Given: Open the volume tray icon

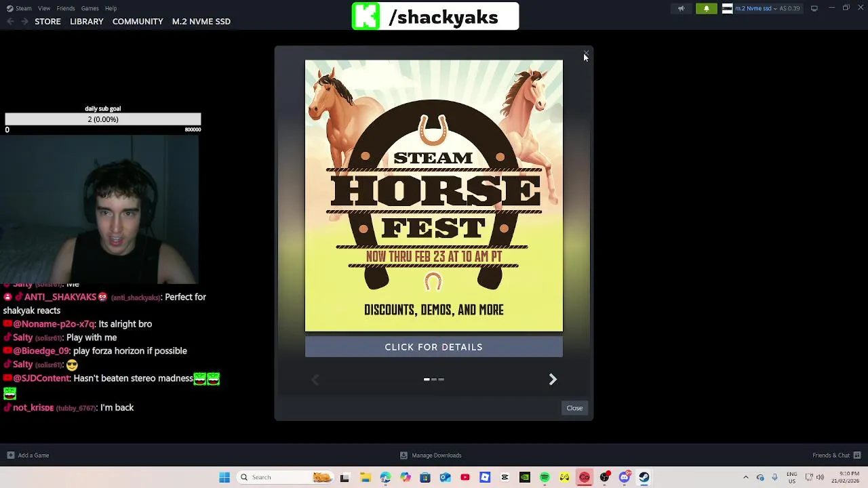Looking at the screenshot, I should pos(820,477).
